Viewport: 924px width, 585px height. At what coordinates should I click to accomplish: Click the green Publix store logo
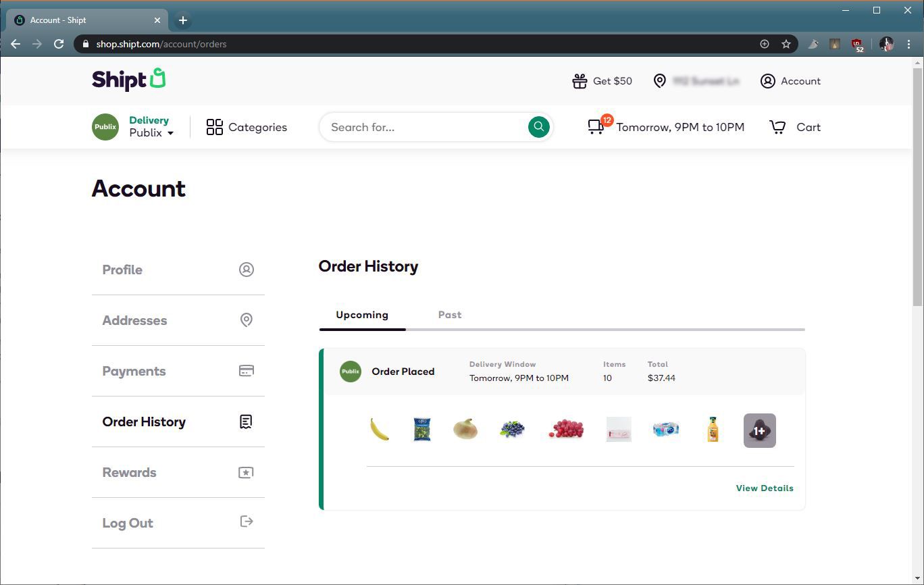(x=105, y=127)
